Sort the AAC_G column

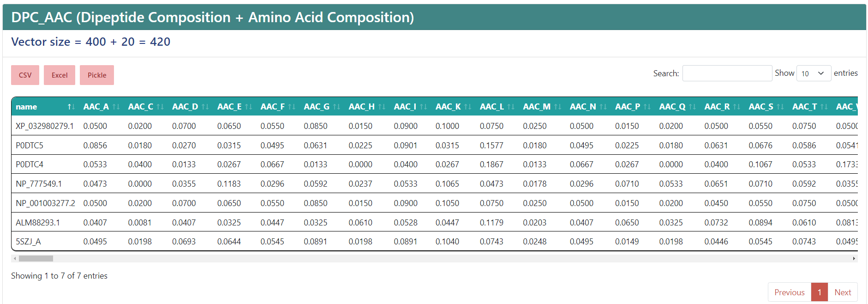(336, 107)
